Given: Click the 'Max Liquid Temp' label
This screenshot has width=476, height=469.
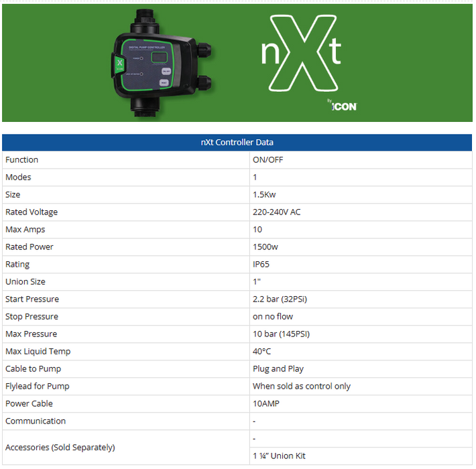Looking at the screenshot, I should click(x=38, y=352).
